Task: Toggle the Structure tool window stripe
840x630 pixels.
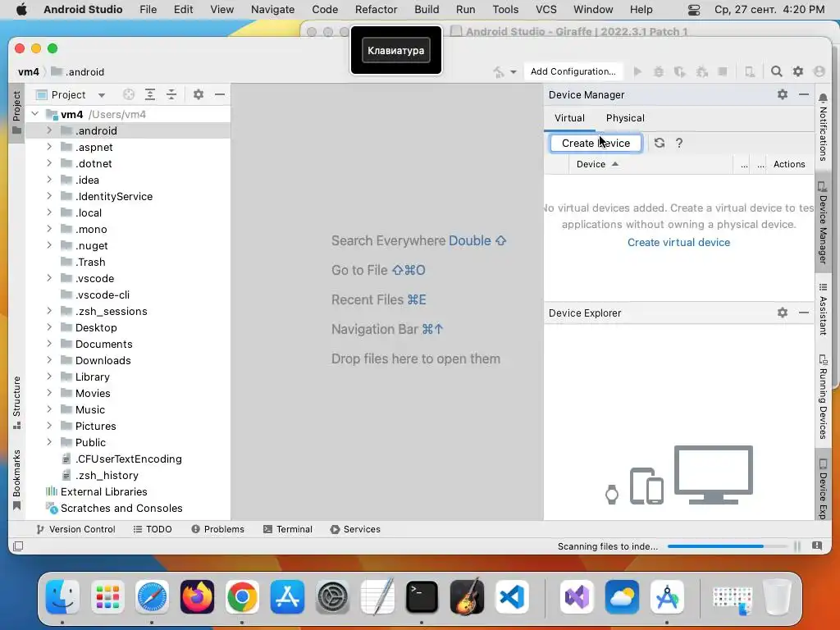Action: tap(16, 402)
